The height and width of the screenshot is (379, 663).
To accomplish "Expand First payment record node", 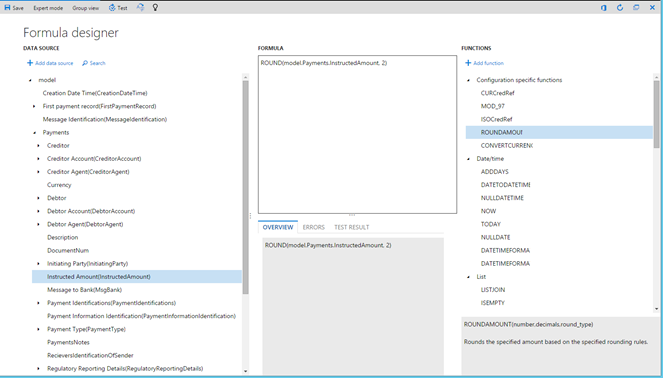I will 34,106.
